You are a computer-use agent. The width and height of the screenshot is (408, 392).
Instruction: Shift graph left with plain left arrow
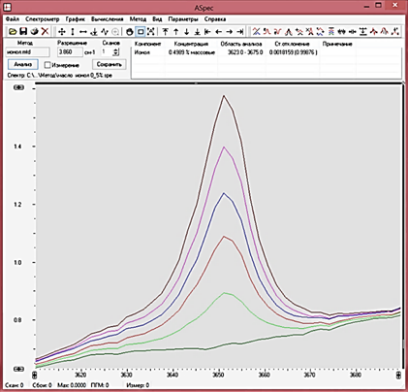[x=218, y=32]
